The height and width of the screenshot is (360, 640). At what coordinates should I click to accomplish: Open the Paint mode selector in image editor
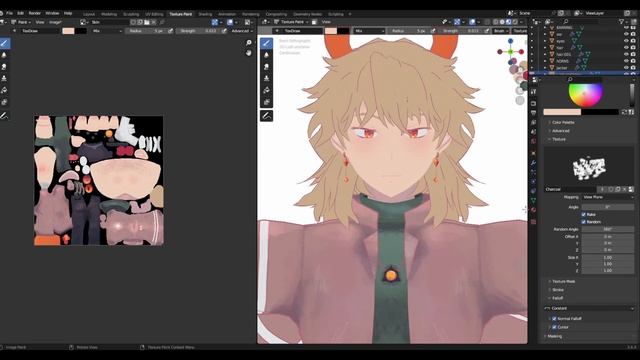coord(21,22)
